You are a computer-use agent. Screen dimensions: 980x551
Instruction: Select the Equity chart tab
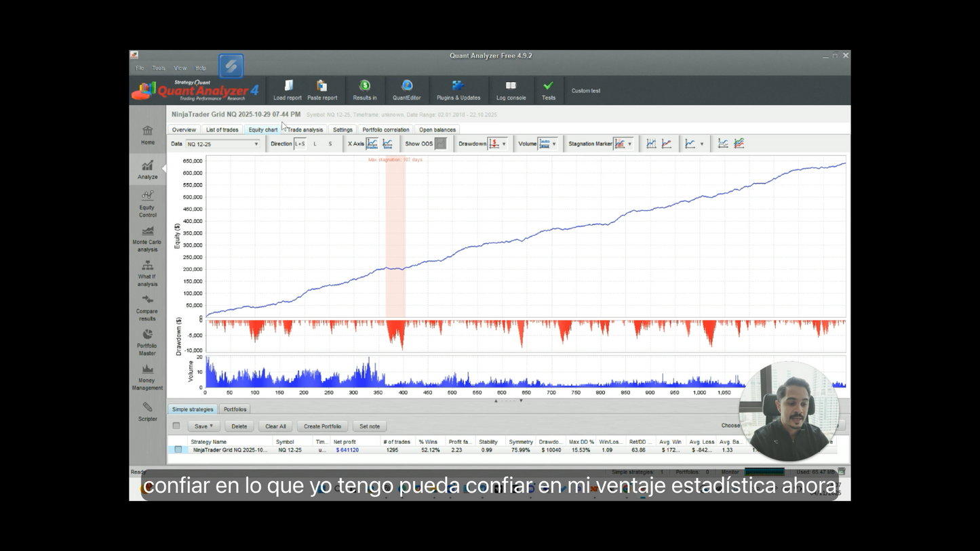[x=263, y=129]
